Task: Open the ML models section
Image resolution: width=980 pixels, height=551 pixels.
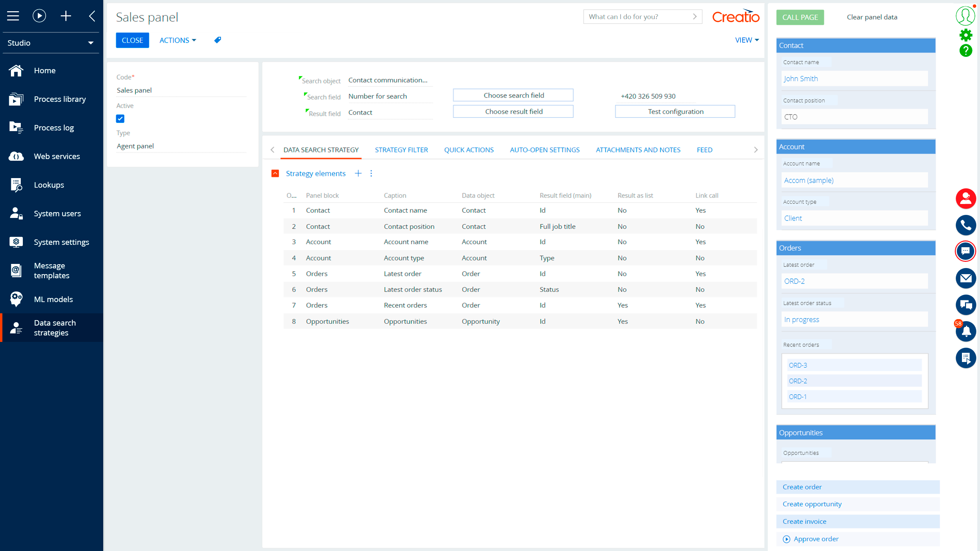Action: tap(53, 299)
